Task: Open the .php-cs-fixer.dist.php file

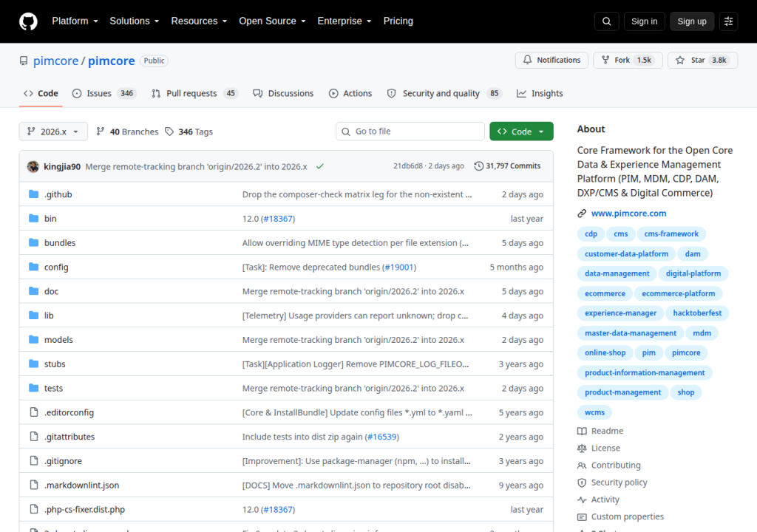Action: [x=84, y=509]
